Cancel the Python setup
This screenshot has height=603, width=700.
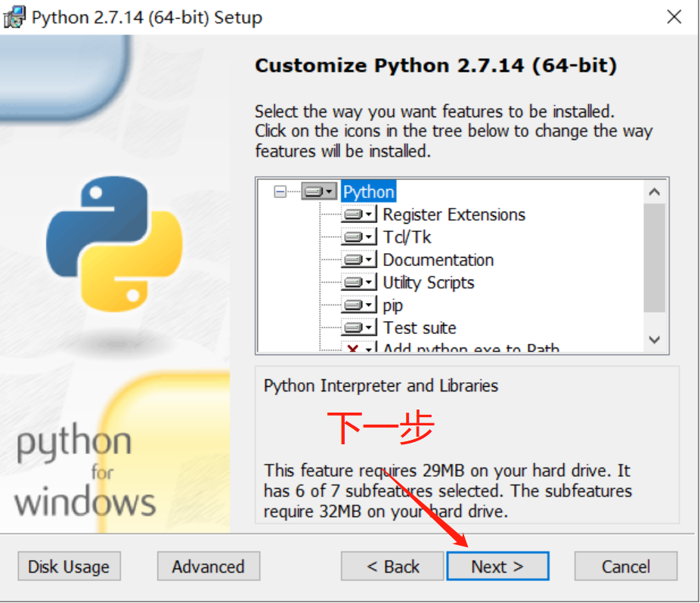[x=626, y=567]
